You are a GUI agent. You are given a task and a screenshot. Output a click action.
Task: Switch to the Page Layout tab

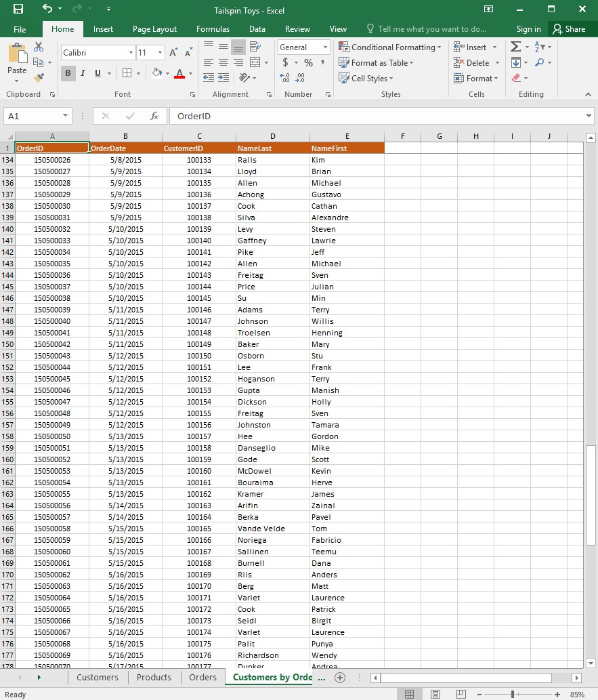coord(154,29)
